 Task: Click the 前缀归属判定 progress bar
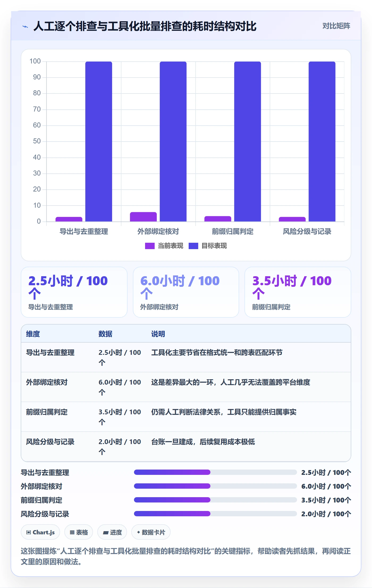click(x=215, y=500)
